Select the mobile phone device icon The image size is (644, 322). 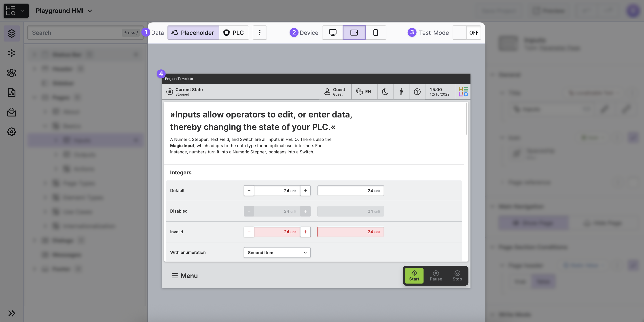click(375, 33)
